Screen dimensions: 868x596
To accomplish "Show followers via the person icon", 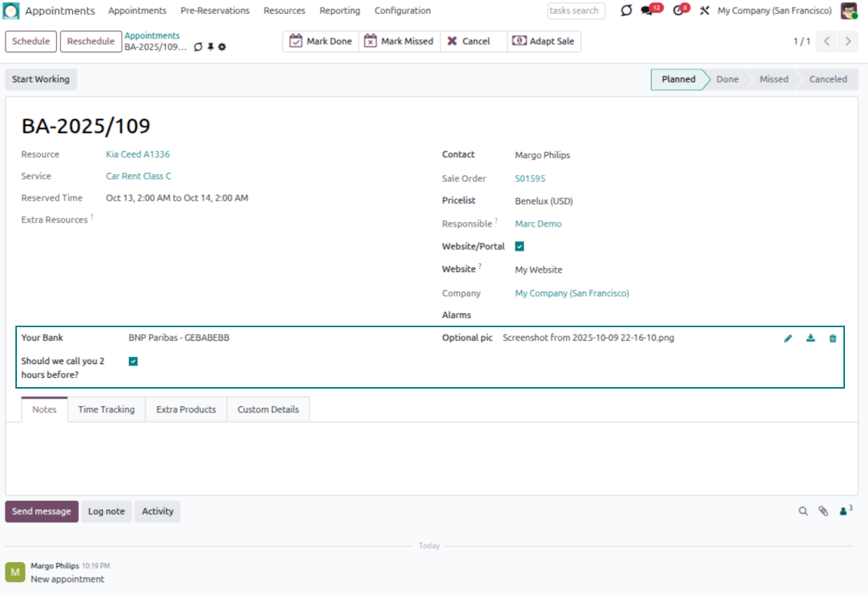I will pyautogui.click(x=845, y=511).
